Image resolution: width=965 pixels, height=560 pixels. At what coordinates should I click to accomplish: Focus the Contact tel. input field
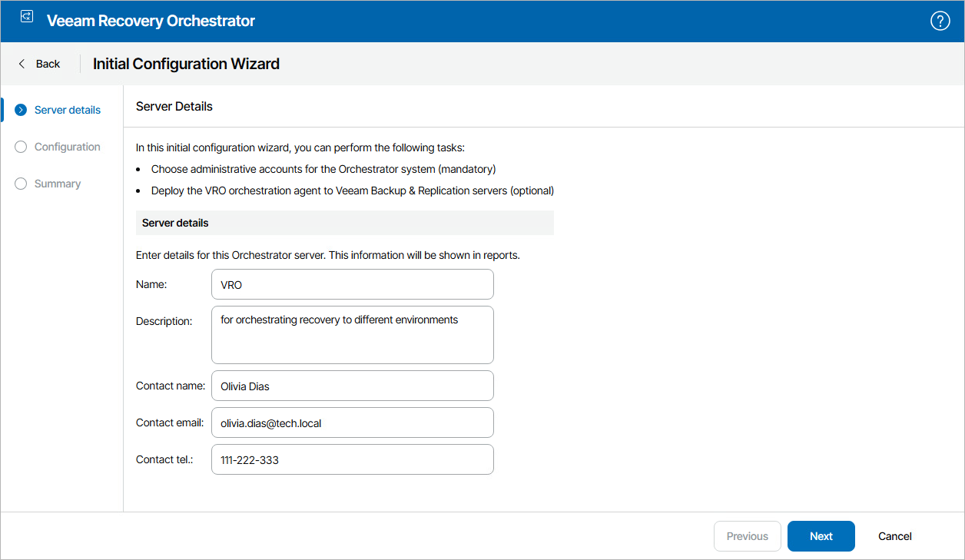[x=352, y=459]
